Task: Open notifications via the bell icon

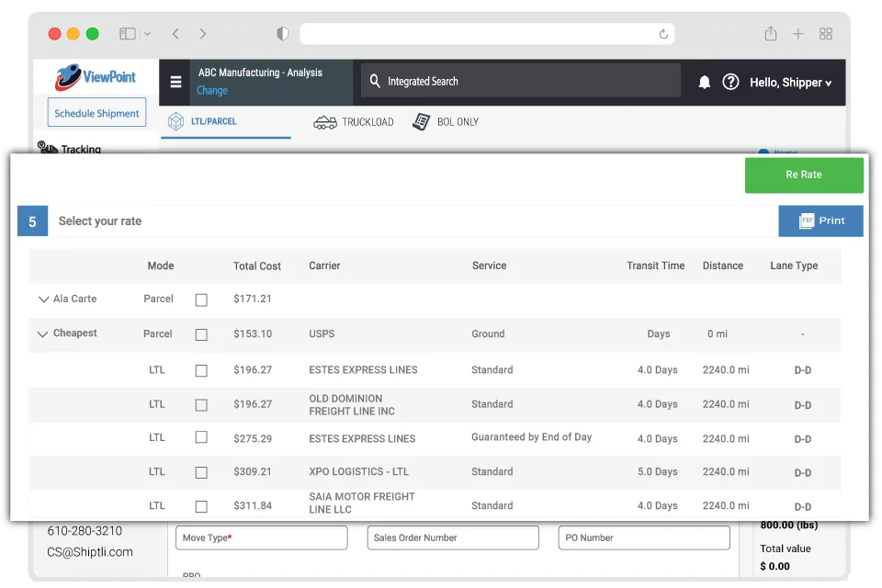Action: [704, 82]
